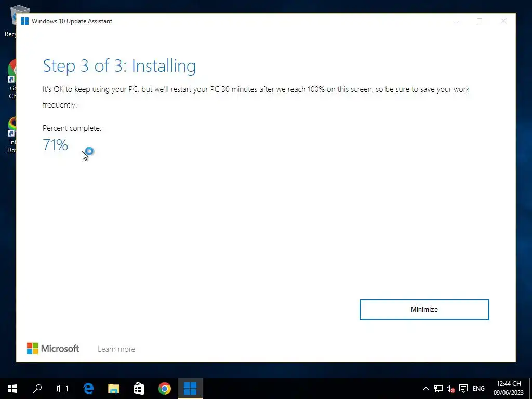Click the greyed-out close button in the title bar
532x399 pixels.
click(x=503, y=21)
